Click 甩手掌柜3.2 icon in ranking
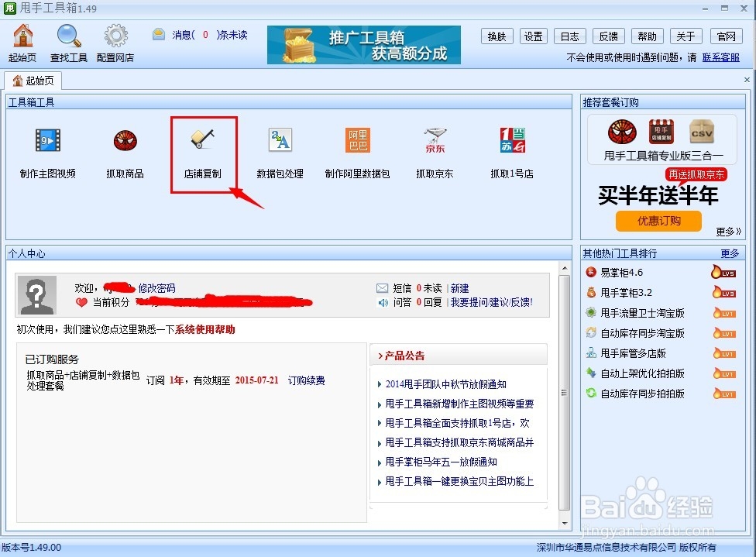 [591, 292]
